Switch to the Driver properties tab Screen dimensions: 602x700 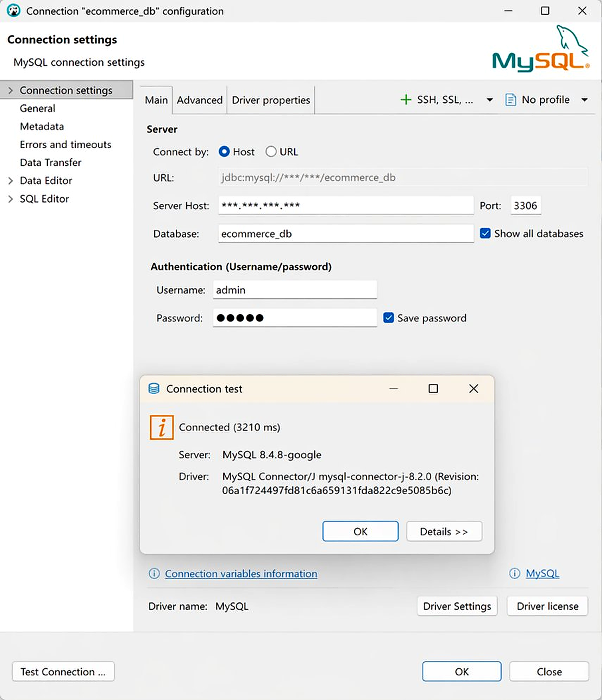point(271,100)
